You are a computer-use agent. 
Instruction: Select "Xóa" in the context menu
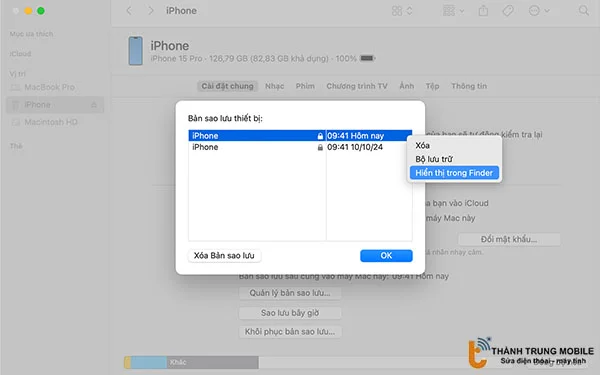(x=422, y=145)
